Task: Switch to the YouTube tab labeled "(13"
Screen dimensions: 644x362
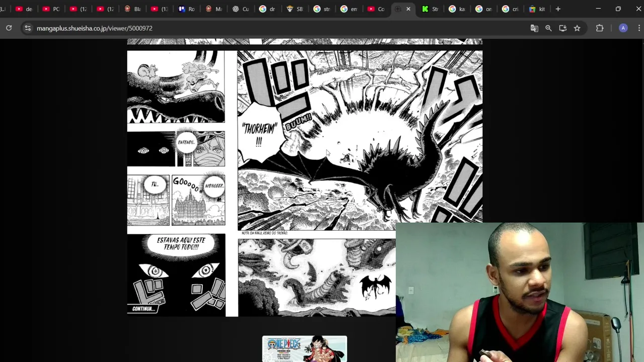Action: coord(159,9)
